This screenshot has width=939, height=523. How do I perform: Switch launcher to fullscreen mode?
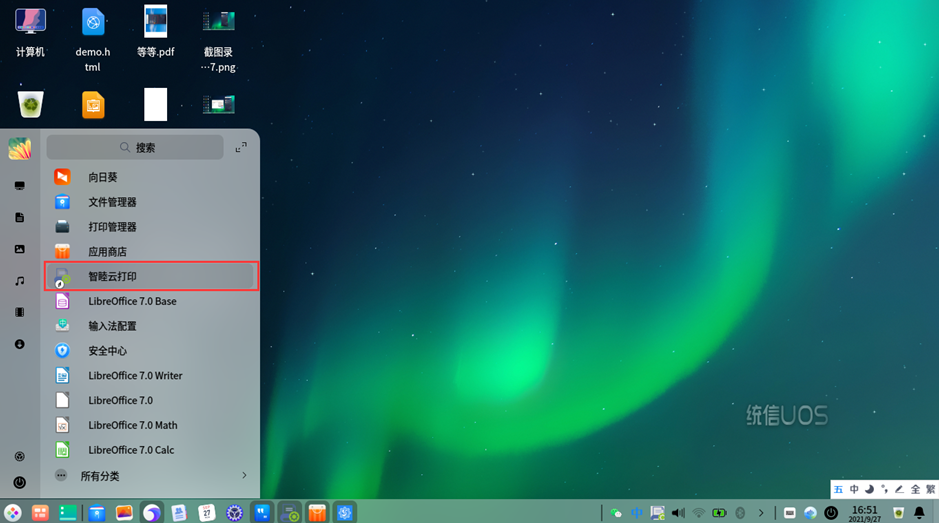pos(241,147)
